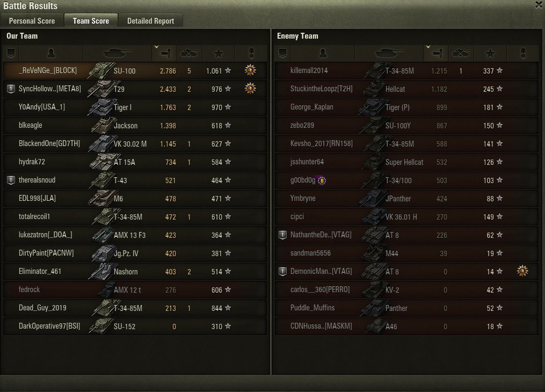This screenshot has height=392, width=545.
Task: Sort Our Team by vehicle tank icon
Action: [x=118, y=53]
